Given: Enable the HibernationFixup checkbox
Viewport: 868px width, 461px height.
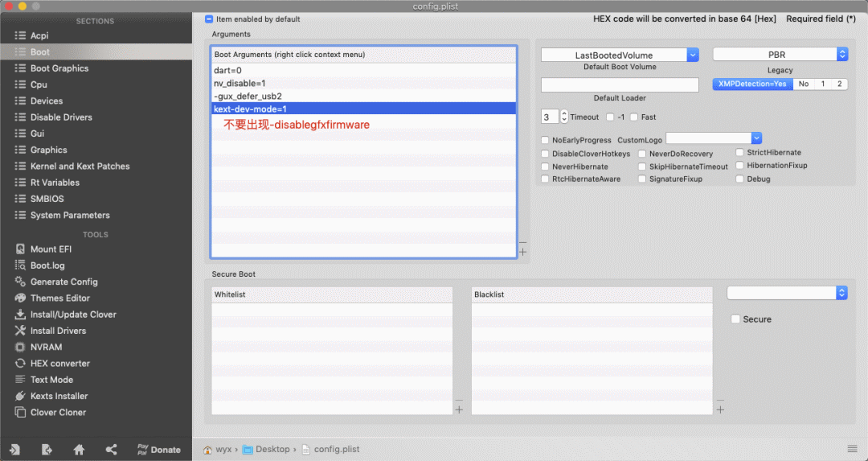Looking at the screenshot, I should click(739, 165).
